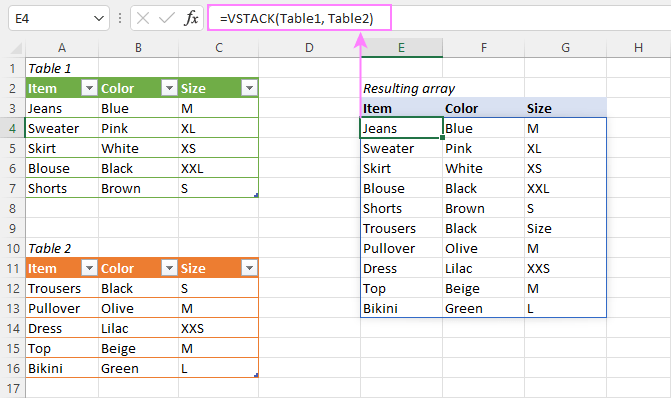Select 'White' cell in Table 1
The width and height of the screenshot is (671, 398).
pos(138,148)
